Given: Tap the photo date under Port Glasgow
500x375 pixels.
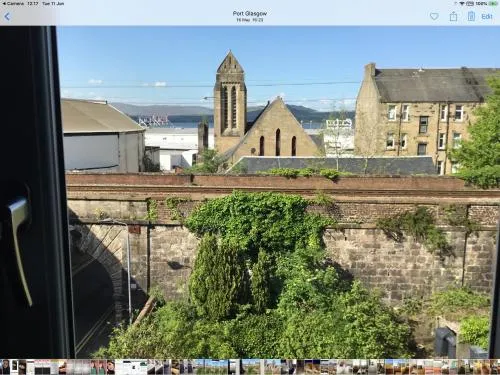Looking at the screenshot, I should pos(250,20).
